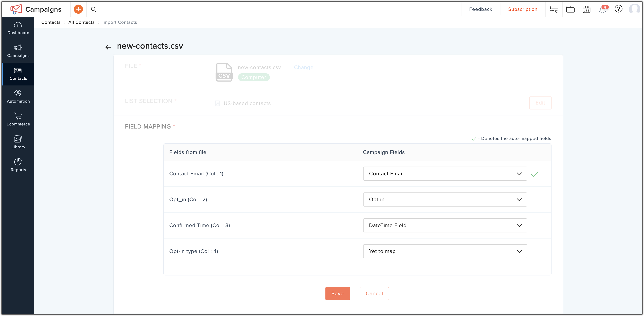Open Reports in the sidebar
Image resolution: width=644 pixels, height=316 pixels.
click(x=18, y=165)
